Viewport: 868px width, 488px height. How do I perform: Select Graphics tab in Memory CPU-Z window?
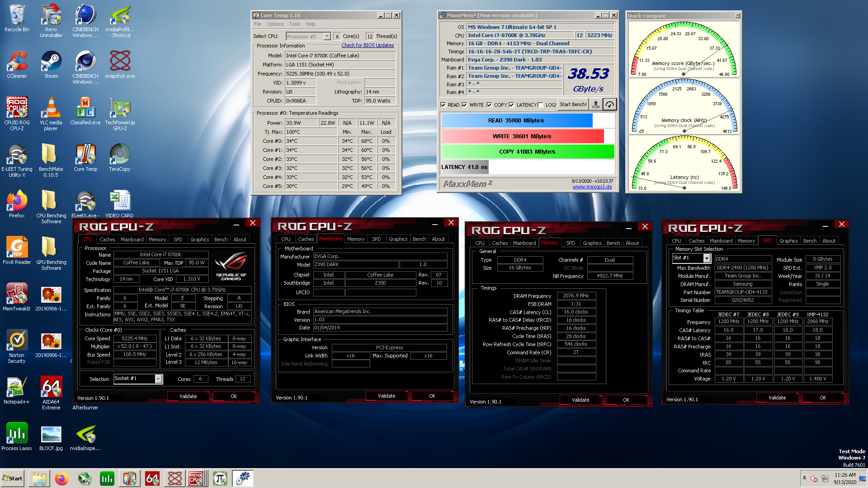(592, 243)
